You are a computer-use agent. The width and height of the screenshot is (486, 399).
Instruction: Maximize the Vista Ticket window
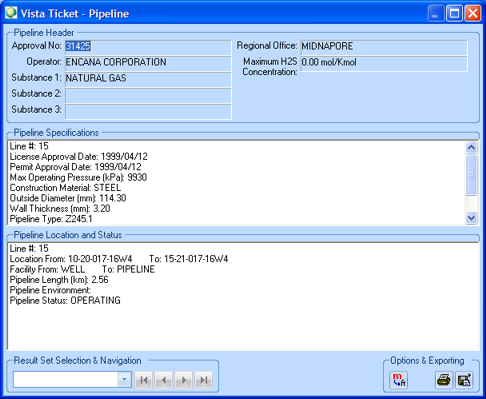click(454, 14)
